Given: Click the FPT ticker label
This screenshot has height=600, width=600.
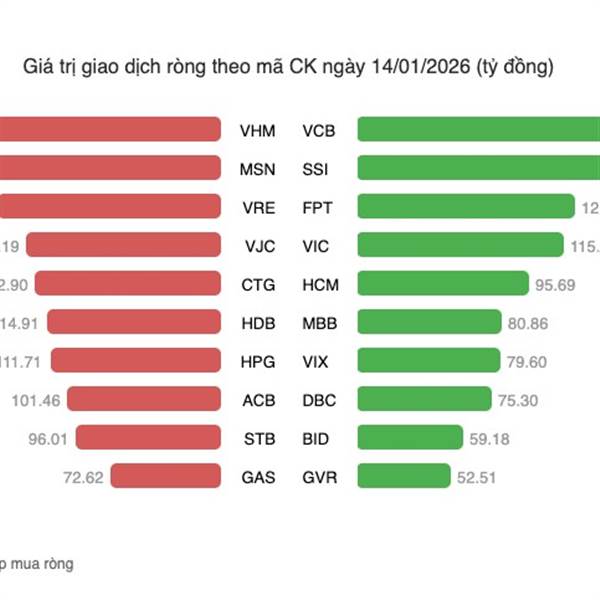Looking at the screenshot, I should tap(318, 207).
